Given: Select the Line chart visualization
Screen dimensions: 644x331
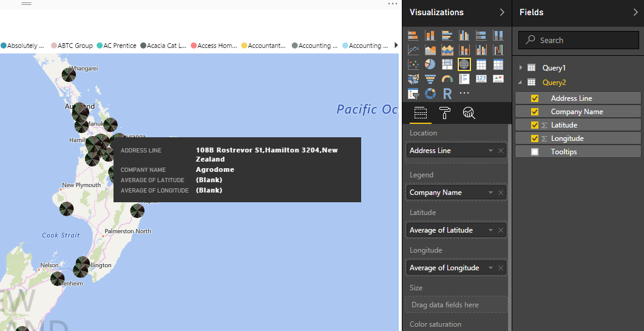Looking at the screenshot, I should [413, 50].
